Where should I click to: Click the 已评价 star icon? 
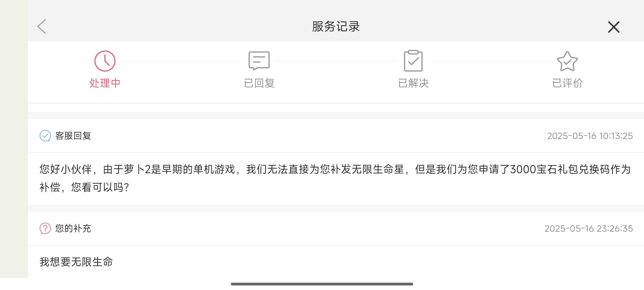tap(567, 61)
